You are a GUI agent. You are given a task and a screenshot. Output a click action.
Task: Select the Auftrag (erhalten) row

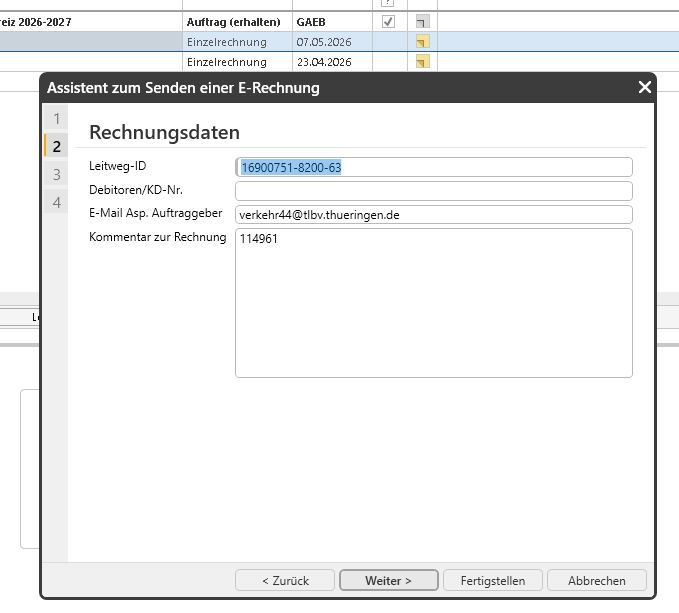point(340,21)
